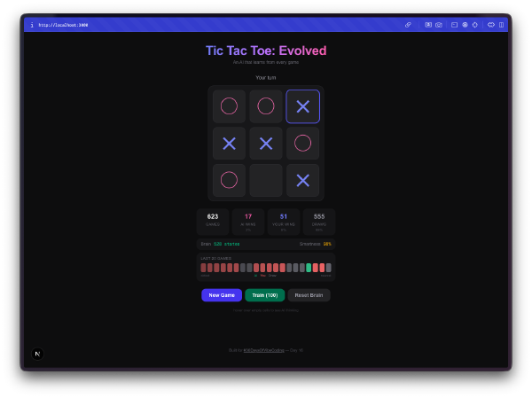The width and height of the screenshot is (532, 398).
Task: Click the link icon in the browser bar
Action: point(408,25)
